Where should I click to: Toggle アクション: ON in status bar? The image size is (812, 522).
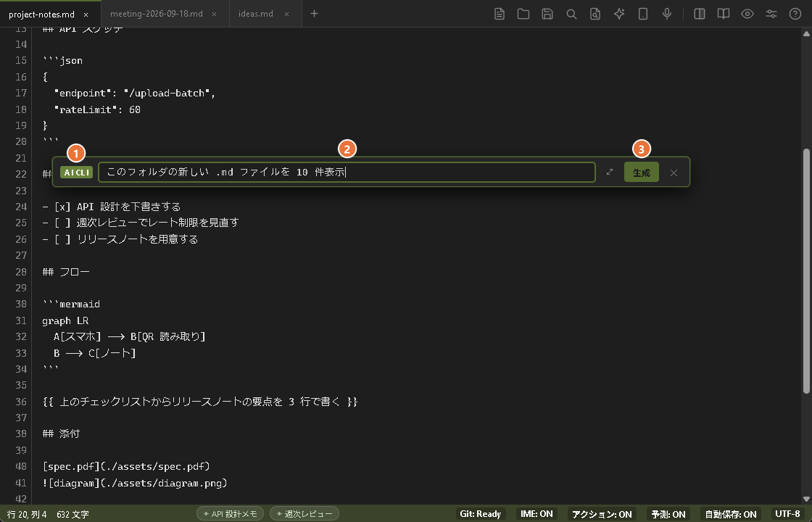point(602,514)
